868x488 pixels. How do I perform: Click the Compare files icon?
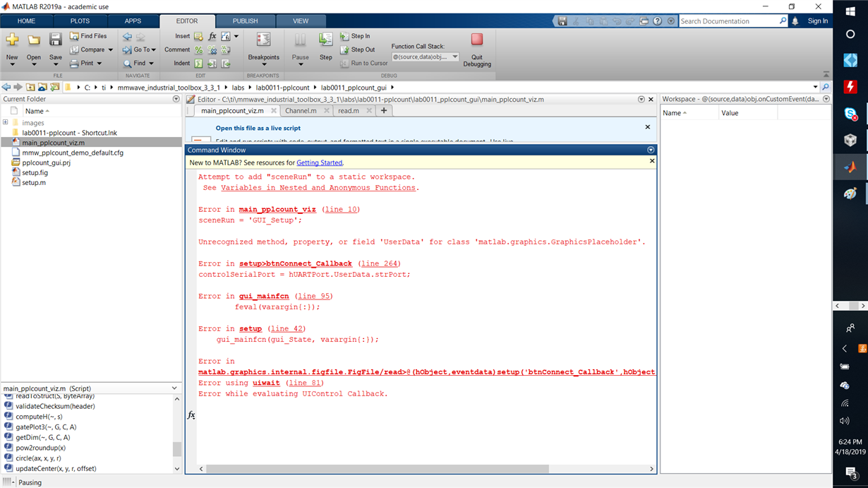click(x=74, y=49)
